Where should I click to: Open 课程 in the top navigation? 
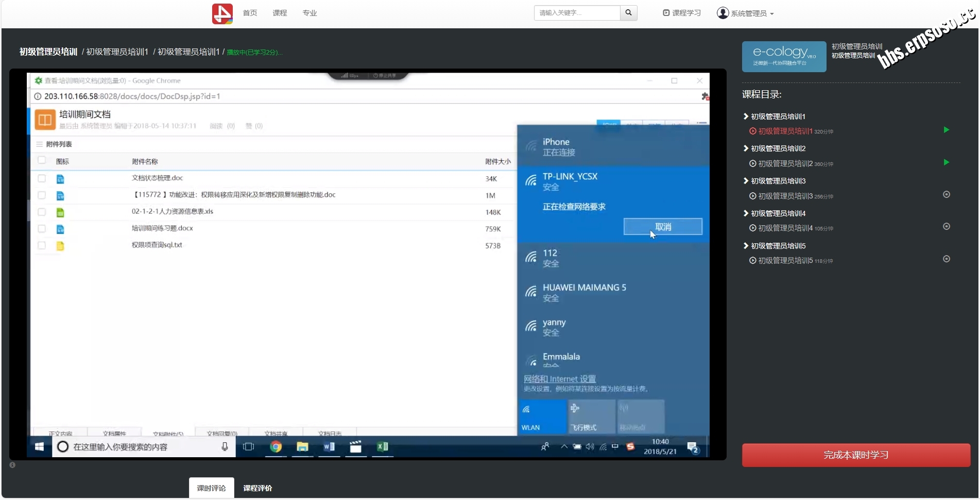(x=280, y=13)
